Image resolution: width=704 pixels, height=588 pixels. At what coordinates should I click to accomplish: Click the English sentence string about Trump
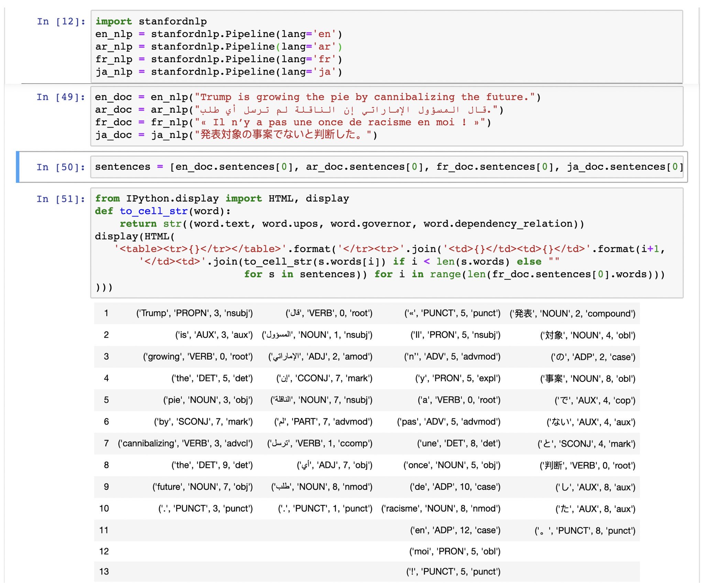point(364,97)
